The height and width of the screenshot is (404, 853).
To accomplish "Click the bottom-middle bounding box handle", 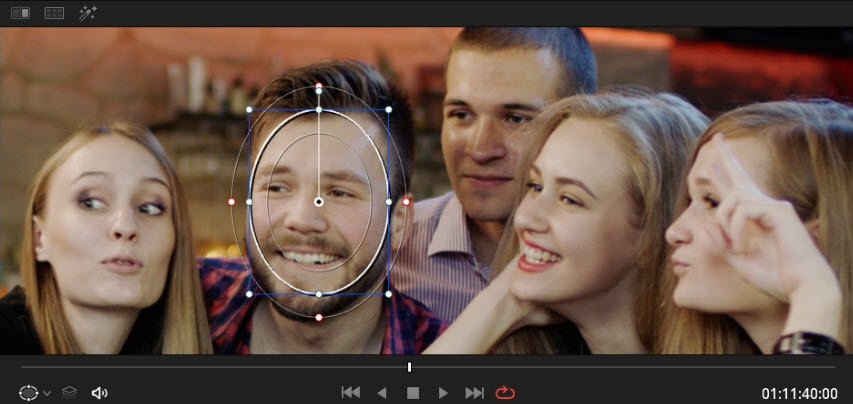I will coord(319,294).
